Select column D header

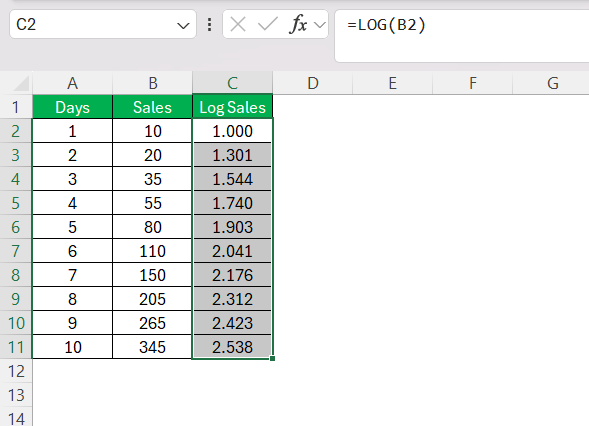(x=313, y=83)
